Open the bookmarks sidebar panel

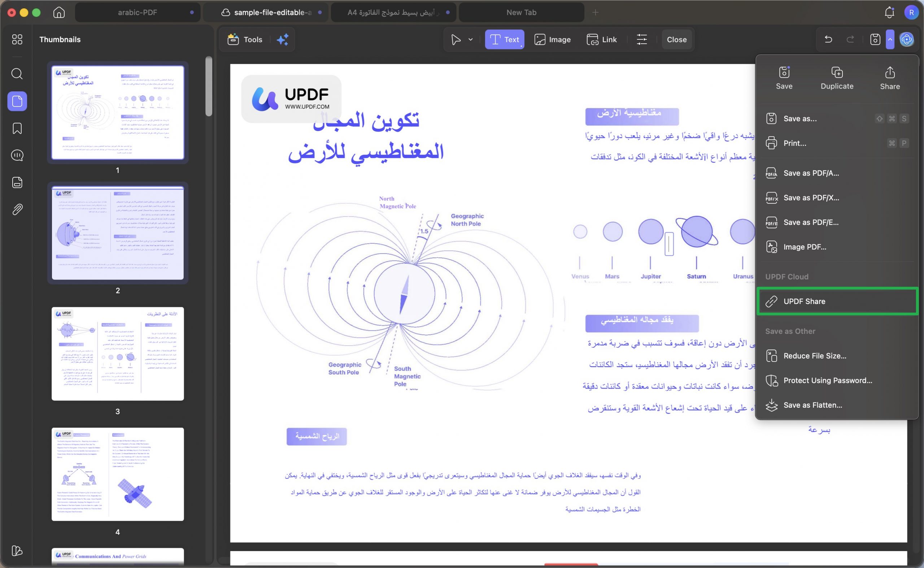click(17, 129)
